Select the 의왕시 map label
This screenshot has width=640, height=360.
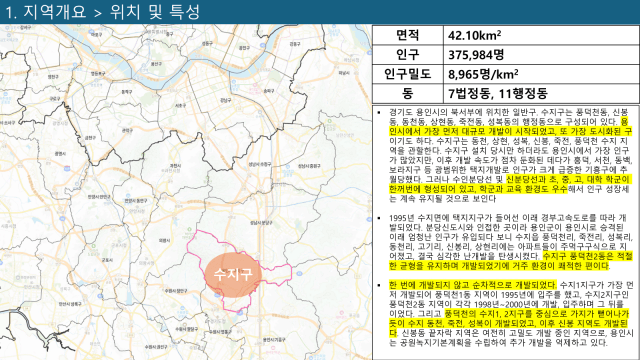[164, 241]
